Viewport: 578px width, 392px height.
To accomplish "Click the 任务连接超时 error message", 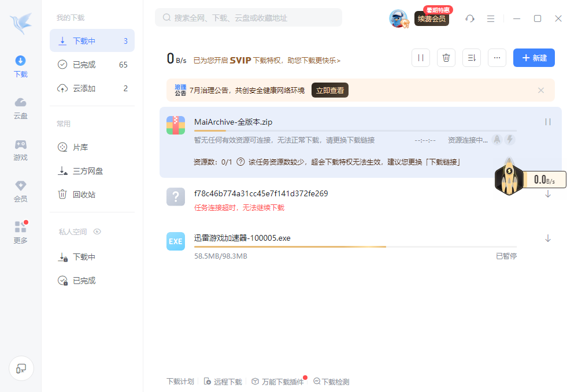I will [x=239, y=208].
